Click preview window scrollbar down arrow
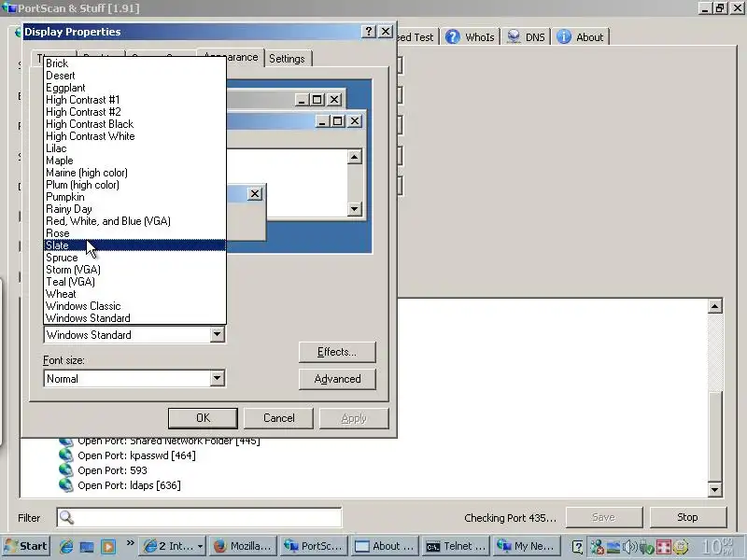This screenshot has height=560, width=747. [x=355, y=208]
